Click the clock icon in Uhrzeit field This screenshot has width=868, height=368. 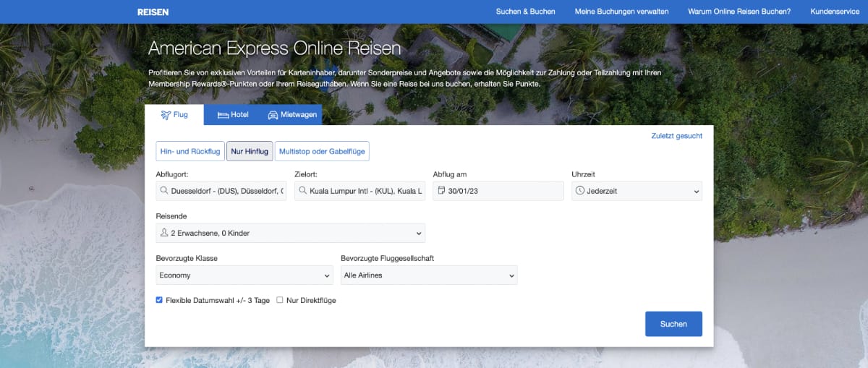point(580,192)
